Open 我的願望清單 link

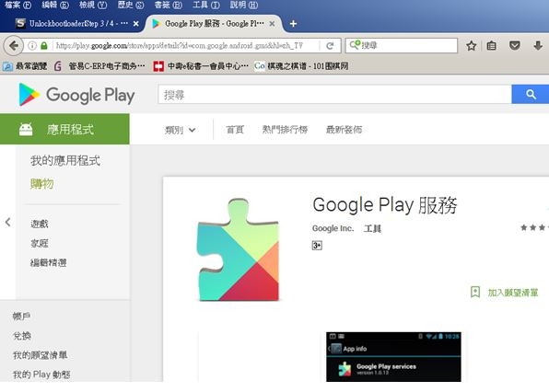[40, 355]
